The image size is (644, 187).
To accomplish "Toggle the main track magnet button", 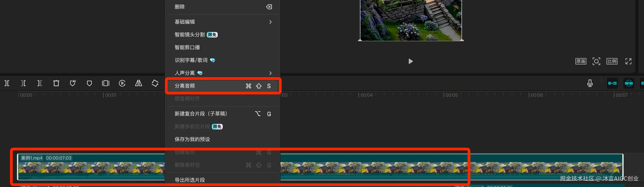I will tap(612, 83).
